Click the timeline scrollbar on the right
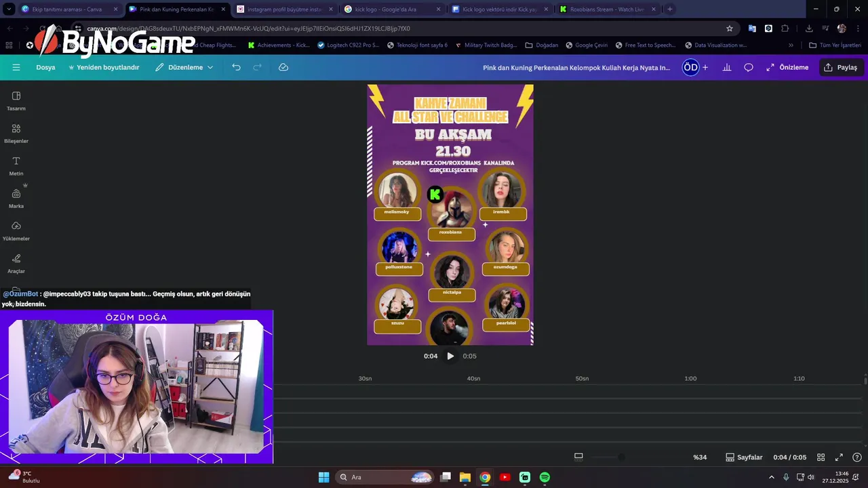 point(865,380)
